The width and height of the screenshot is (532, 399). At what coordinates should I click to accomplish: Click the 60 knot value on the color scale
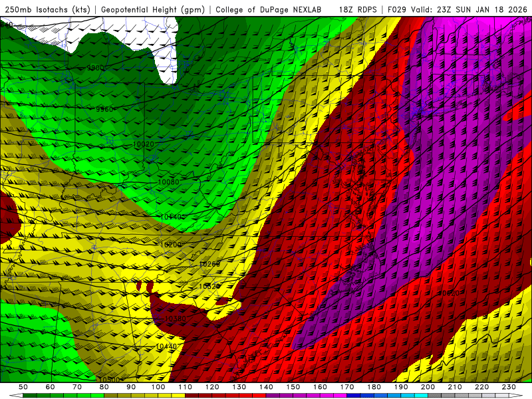pos(51,387)
